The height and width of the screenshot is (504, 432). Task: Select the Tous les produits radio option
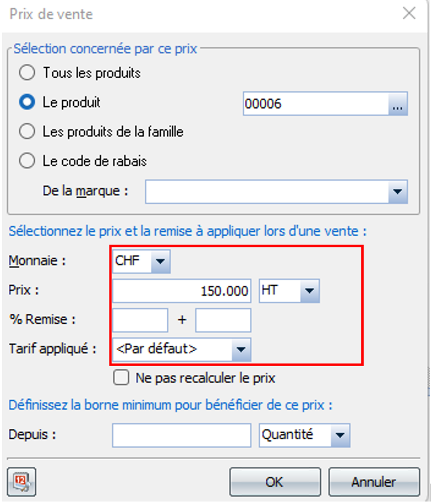point(27,73)
